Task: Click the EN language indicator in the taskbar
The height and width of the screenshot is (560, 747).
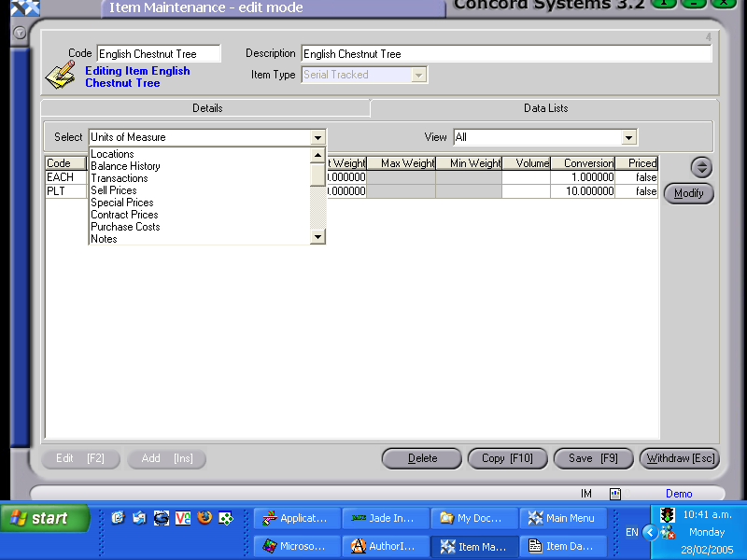Action: point(631,532)
